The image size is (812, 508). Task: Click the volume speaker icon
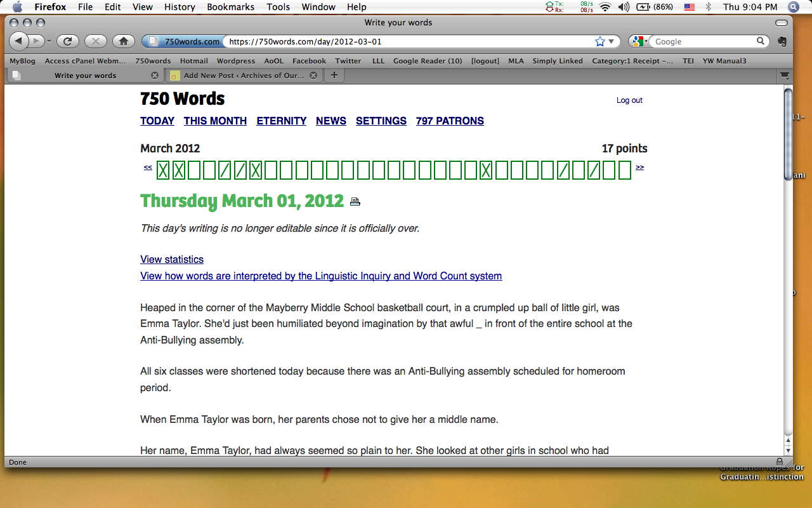pos(624,7)
